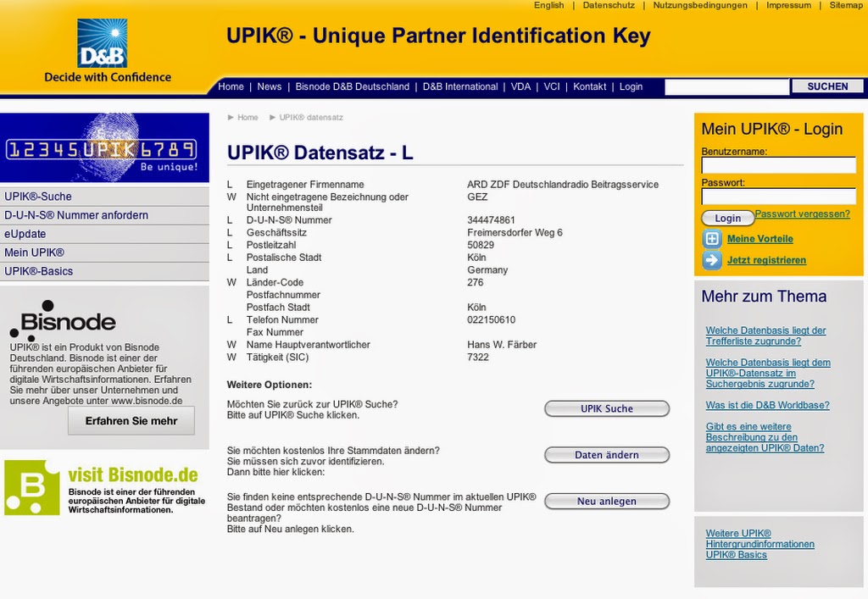Click the name Hans W. Färber
868x599 pixels.
(x=502, y=345)
